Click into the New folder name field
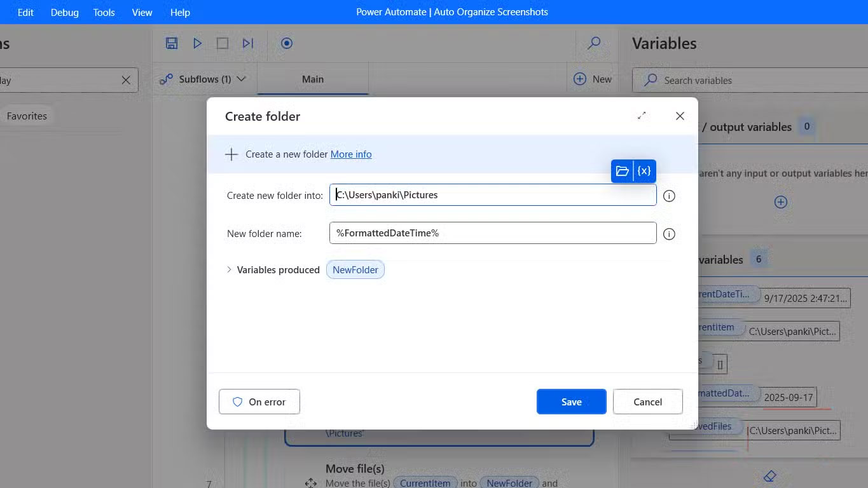868x488 pixels. 492,233
